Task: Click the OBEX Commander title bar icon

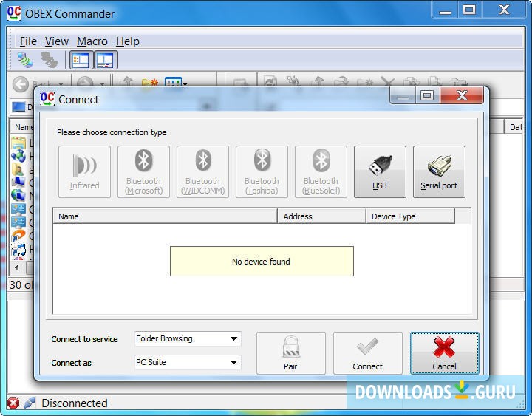Action: click(14, 13)
